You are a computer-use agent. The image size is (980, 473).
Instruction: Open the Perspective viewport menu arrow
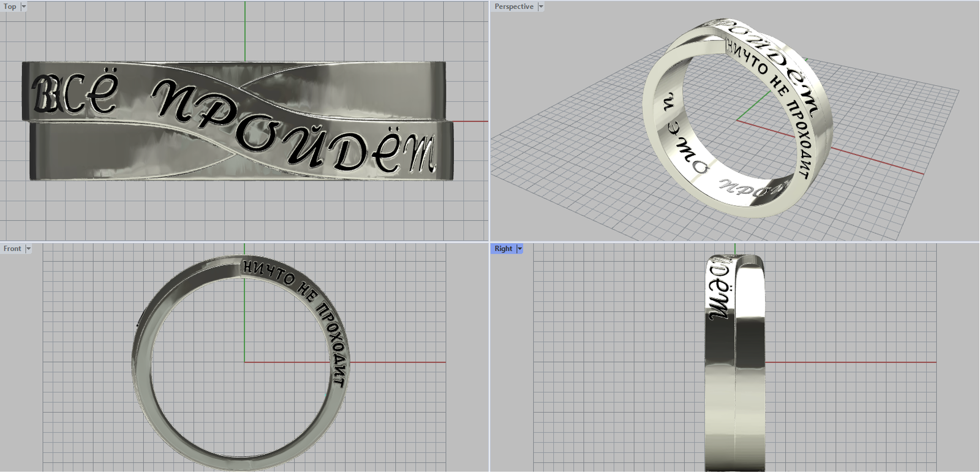click(x=540, y=7)
